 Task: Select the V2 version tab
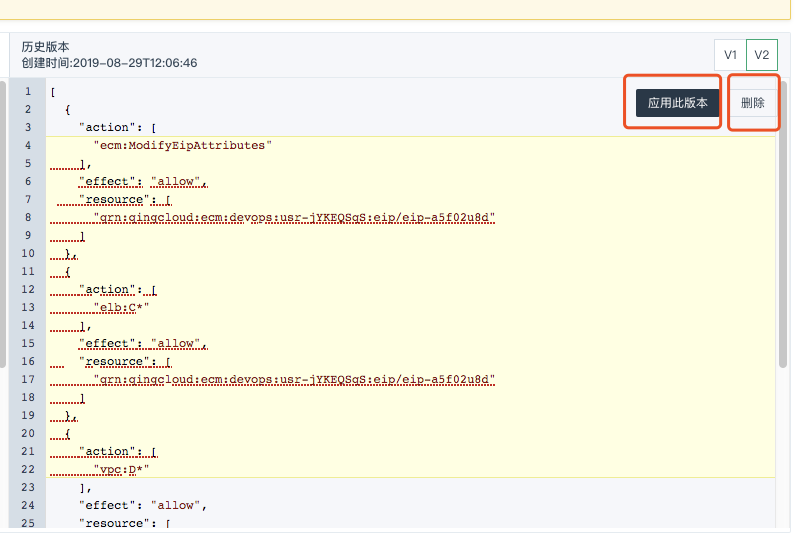[x=762, y=54]
